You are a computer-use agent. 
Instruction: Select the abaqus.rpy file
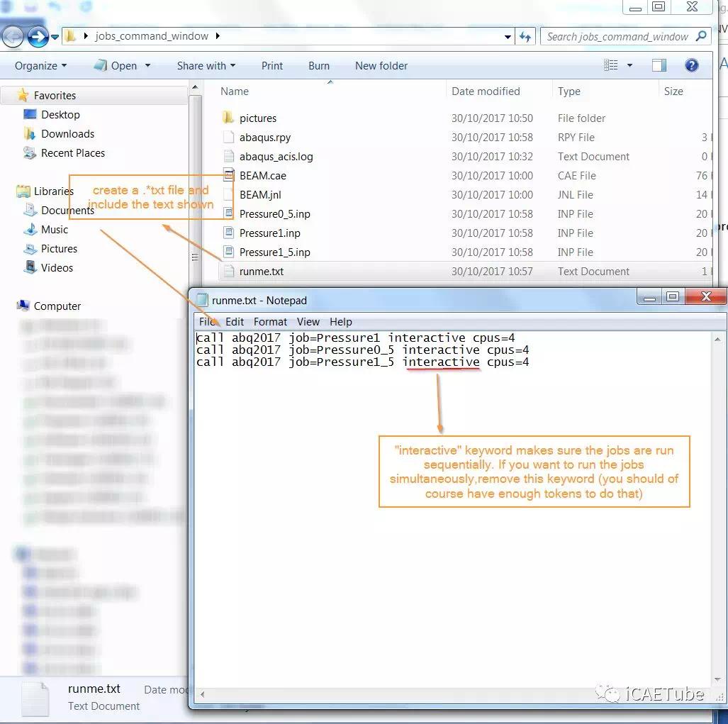coord(264,138)
